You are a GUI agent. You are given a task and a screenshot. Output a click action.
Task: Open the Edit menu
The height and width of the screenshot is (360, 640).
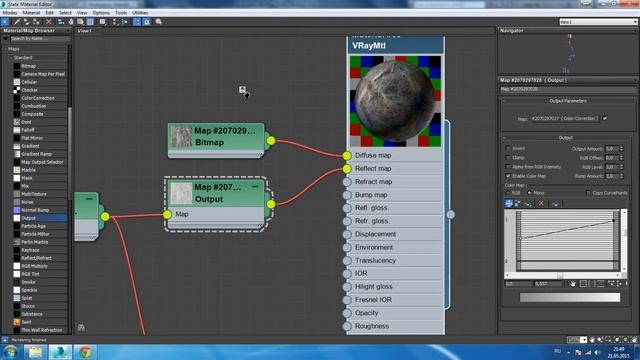pos(49,13)
